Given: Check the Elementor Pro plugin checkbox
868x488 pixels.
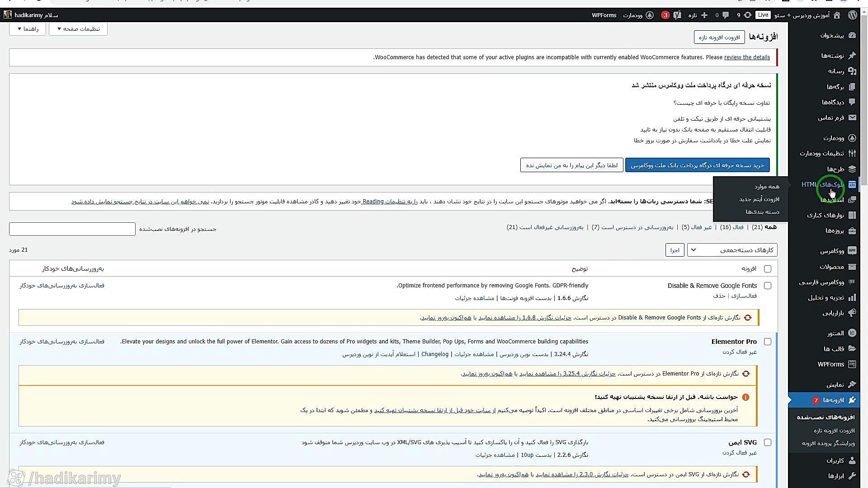Looking at the screenshot, I should [768, 342].
